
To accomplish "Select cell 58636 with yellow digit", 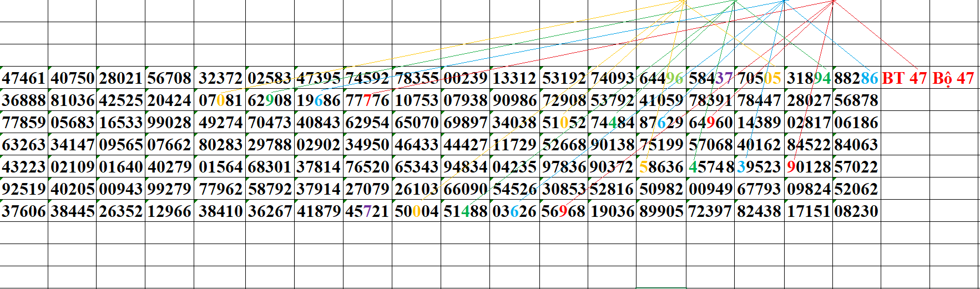I will (x=661, y=167).
